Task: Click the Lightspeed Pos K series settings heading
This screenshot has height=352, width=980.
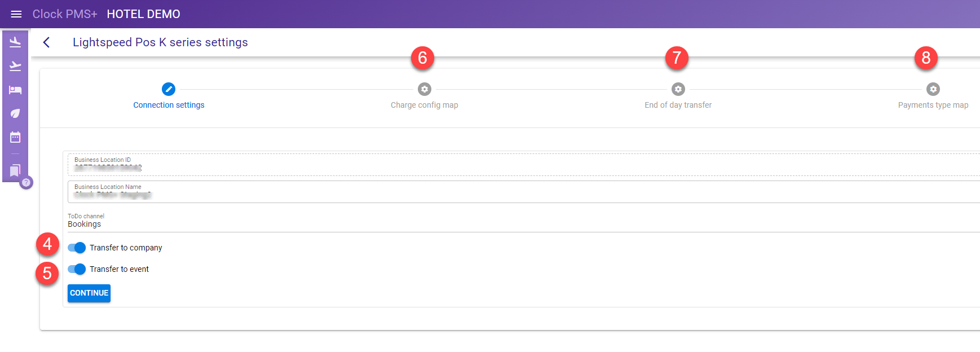Action: [x=160, y=42]
